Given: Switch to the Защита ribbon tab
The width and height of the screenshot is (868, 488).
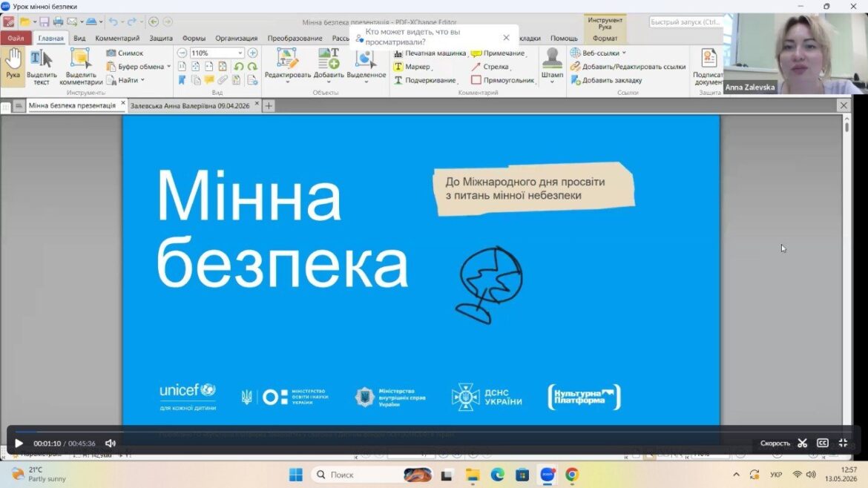Looking at the screenshot, I should 160,38.
